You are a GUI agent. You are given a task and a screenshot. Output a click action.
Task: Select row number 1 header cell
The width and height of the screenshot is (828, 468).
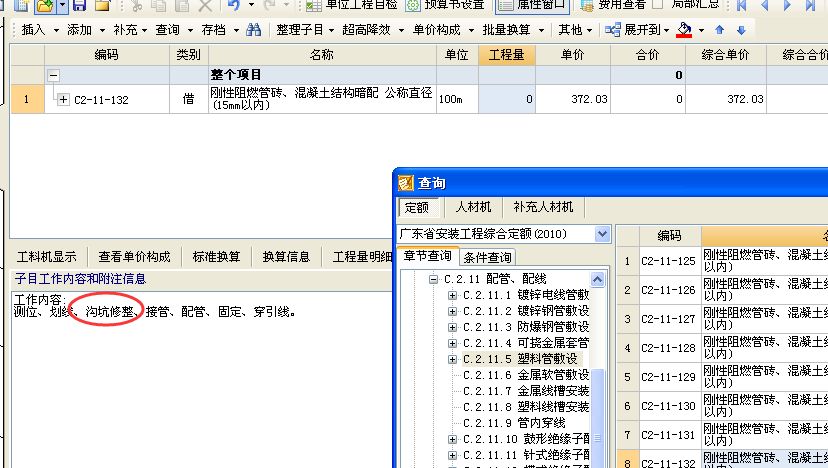point(27,99)
